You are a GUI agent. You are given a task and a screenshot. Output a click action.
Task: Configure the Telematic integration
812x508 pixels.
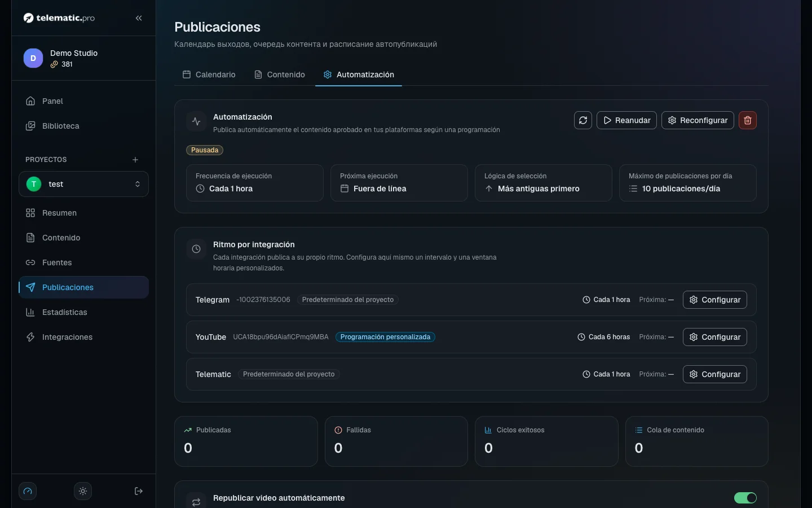coord(715,374)
